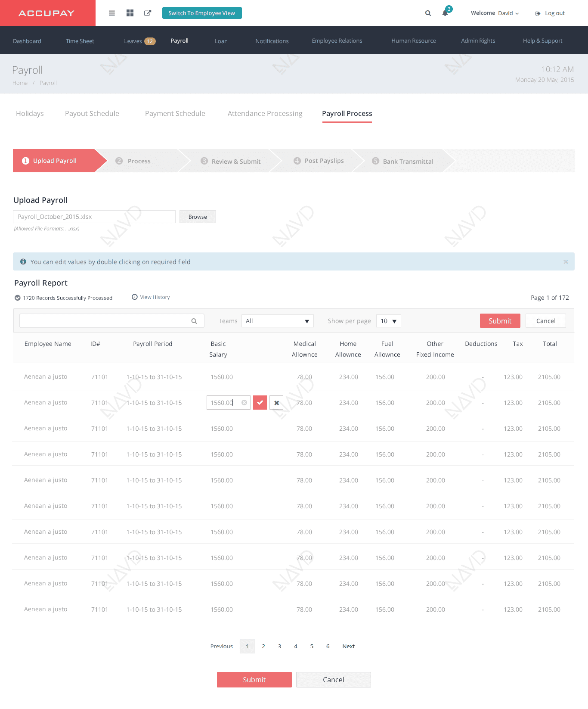Clear the 1560.00 input with the round x icon
The height and width of the screenshot is (709, 588).
click(244, 402)
